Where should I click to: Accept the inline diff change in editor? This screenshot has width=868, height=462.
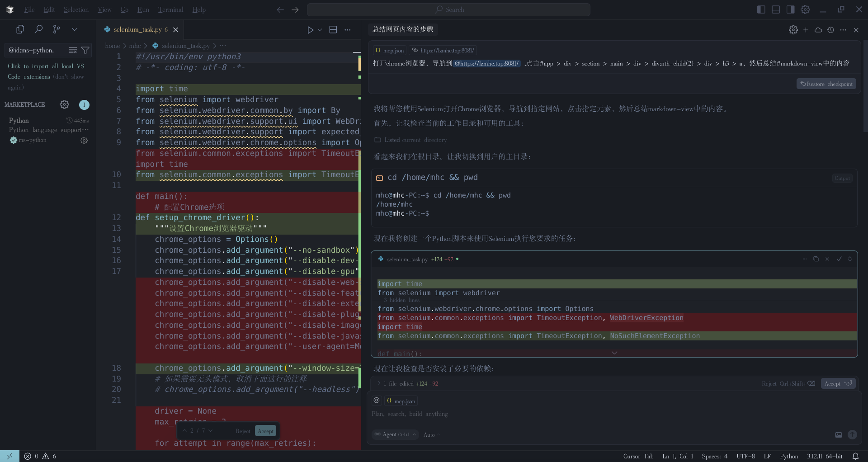(265, 431)
